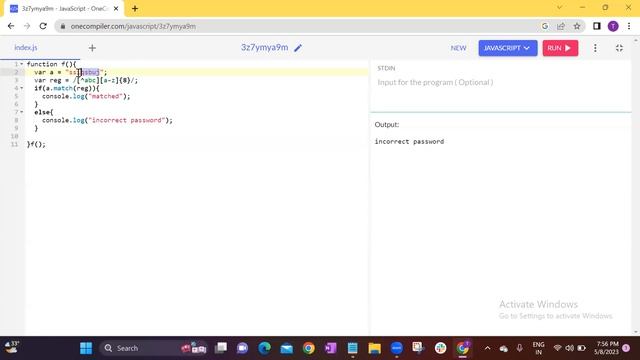Show hidden system tray icons

487,348
